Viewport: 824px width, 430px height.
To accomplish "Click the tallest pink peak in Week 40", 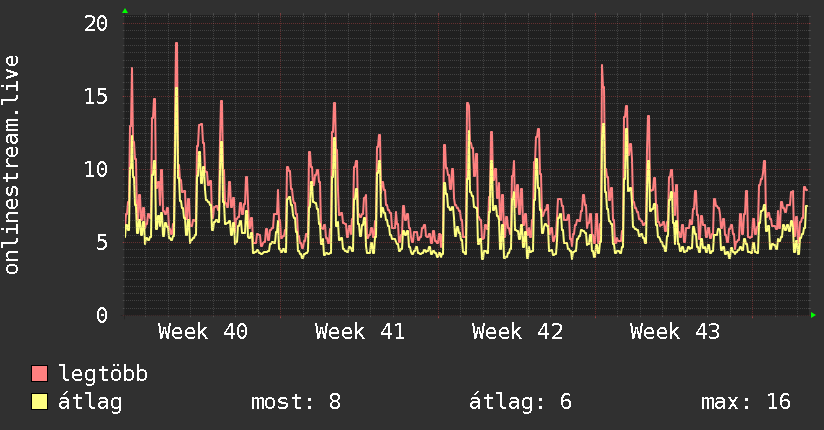I will (177, 44).
